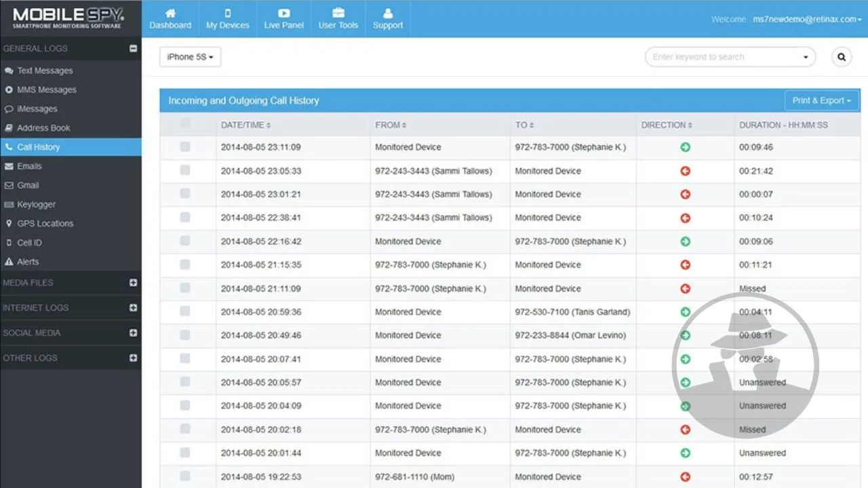The height and width of the screenshot is (488, 868).
Task: Collapse the General Logs section
Action: tap(133, 49)
